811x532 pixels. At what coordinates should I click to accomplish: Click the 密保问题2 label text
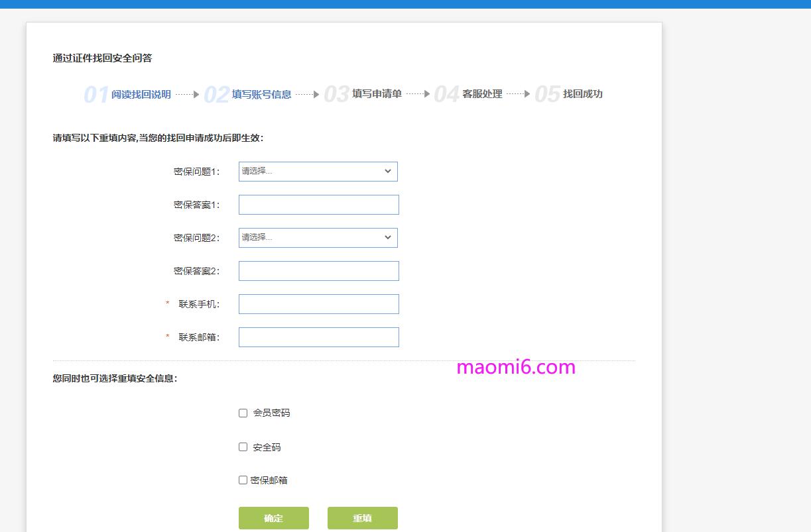click(x=196, y=238)
